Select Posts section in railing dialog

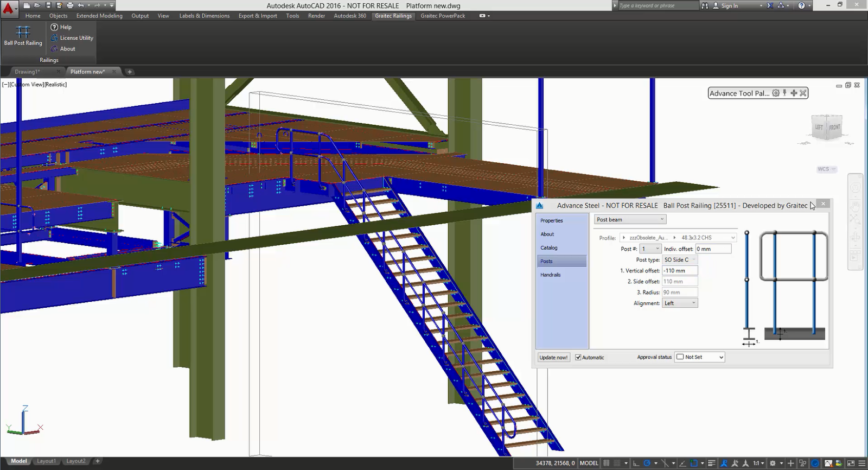(561, 261)
